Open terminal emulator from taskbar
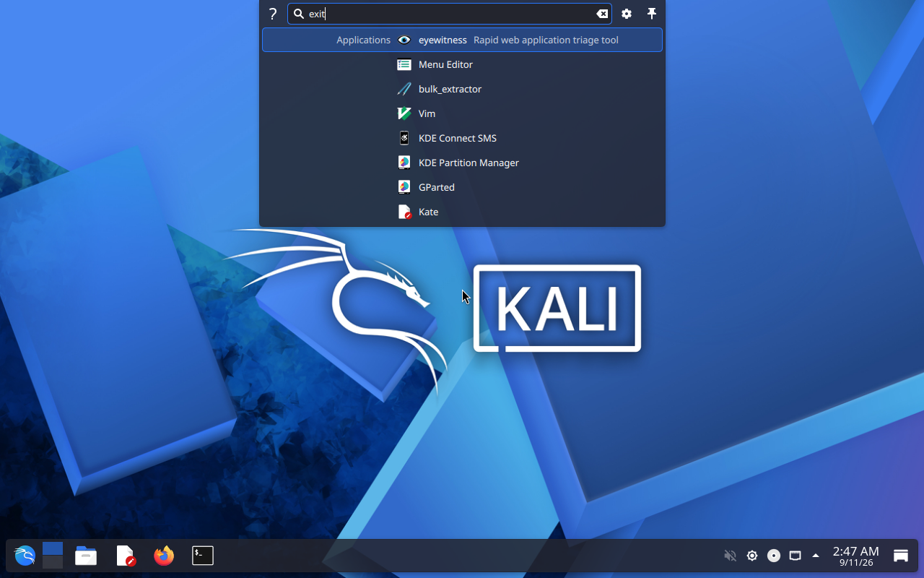Viewport: 924px width, 578px height. (x=203, y=556)
